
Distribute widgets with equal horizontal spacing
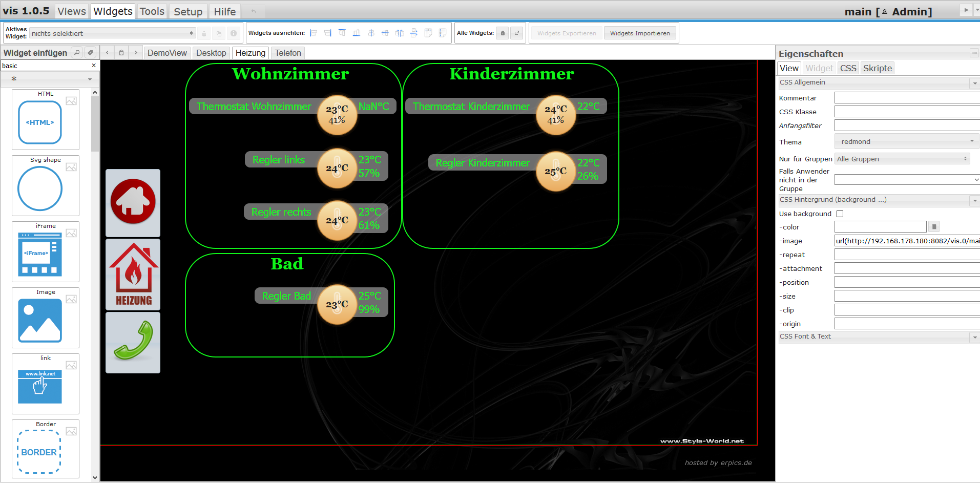[x=400, y=33]
